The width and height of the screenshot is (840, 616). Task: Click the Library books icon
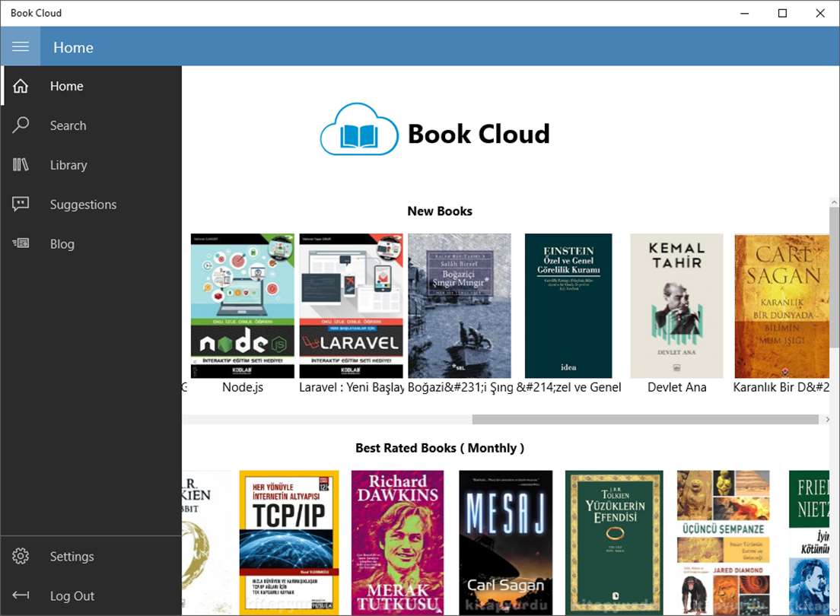pos(21,164)
